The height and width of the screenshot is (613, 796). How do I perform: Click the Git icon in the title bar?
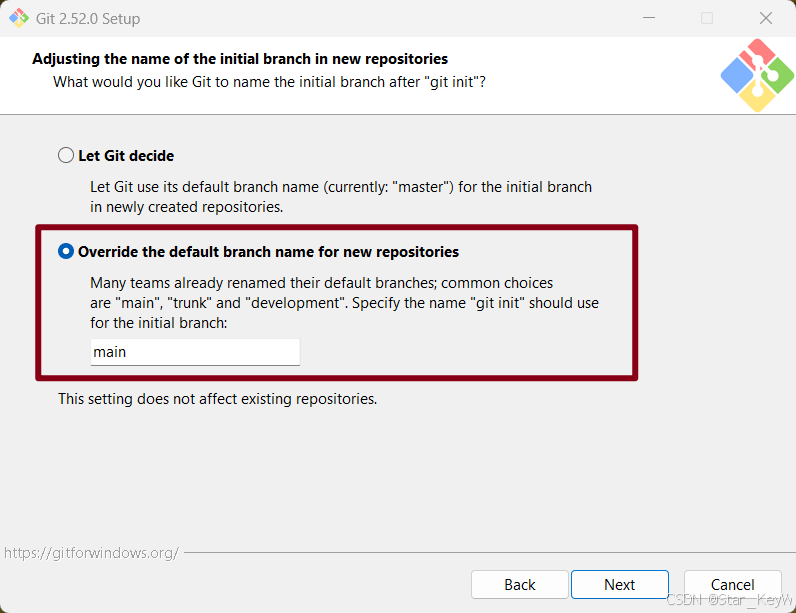[19, 18]
